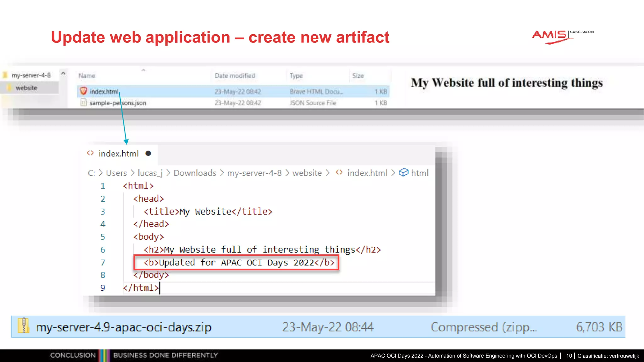Click the Brave icon next to index.html
644x362 pixels.
tap(83, 91)
